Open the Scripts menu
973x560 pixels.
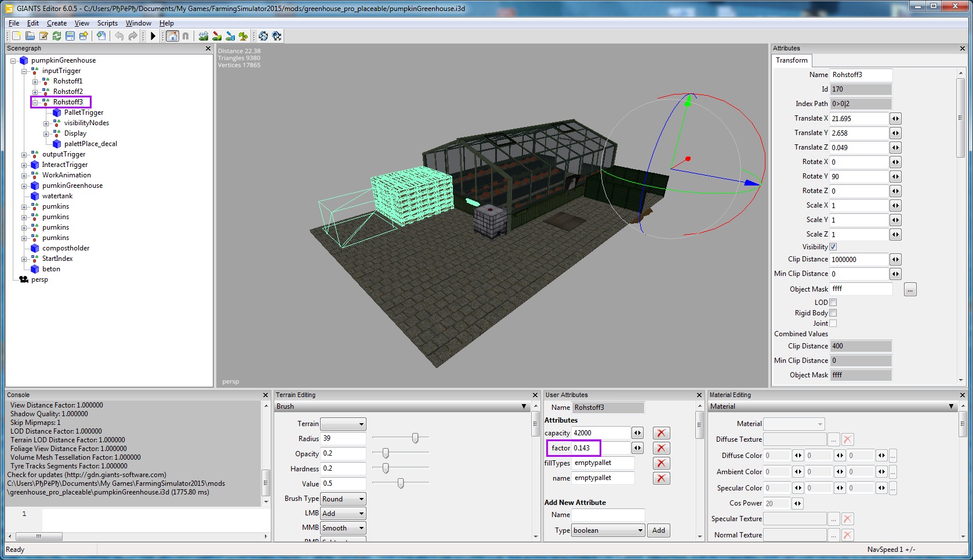pyautogui.click(x=107, y=23)
